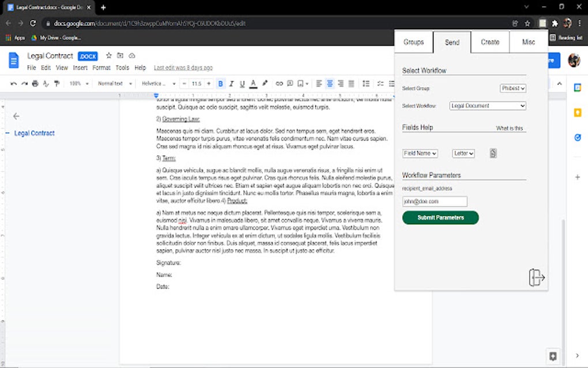Click the Add comment icon
The height and width of the screenshot is (368, 588).
tap(290, 83)
